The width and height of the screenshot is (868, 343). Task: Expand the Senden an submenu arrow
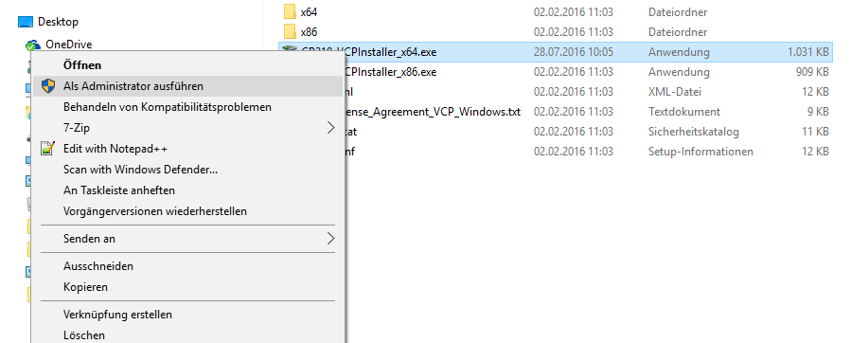(330, 239)
